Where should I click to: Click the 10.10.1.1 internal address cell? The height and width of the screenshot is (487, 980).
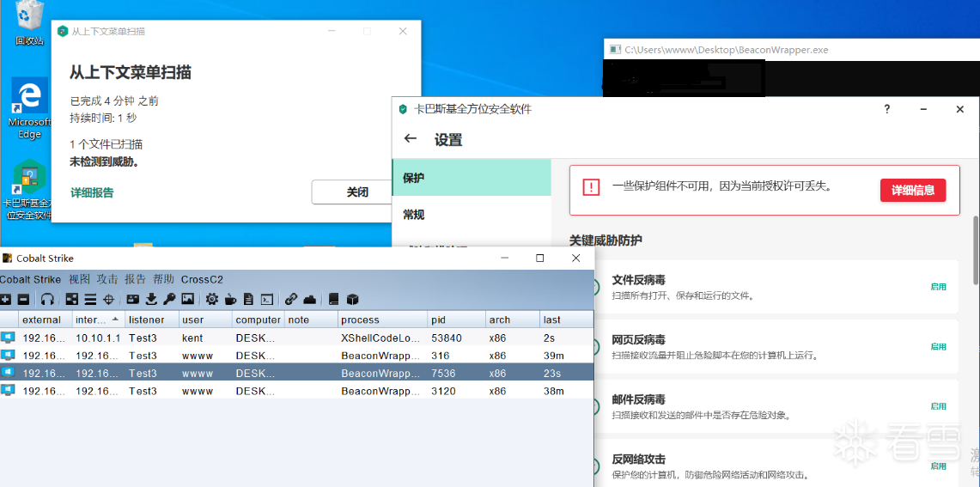click(x=98, y=338)
